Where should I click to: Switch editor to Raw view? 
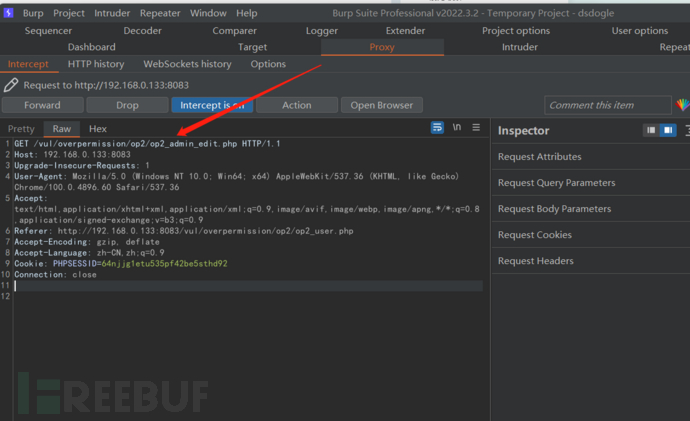pyautogui.click(x=62, y=129)
